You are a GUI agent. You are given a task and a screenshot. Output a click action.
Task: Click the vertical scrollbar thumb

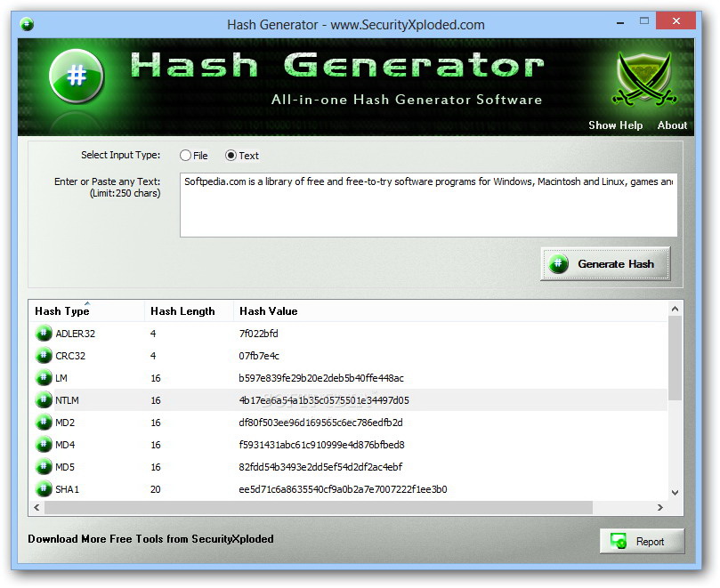(675, 358)
